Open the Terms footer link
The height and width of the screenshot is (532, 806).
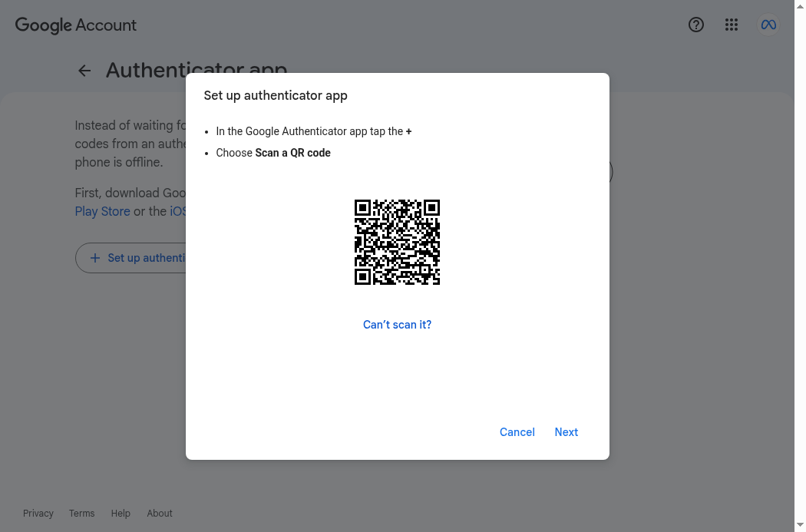coord(81,514)
